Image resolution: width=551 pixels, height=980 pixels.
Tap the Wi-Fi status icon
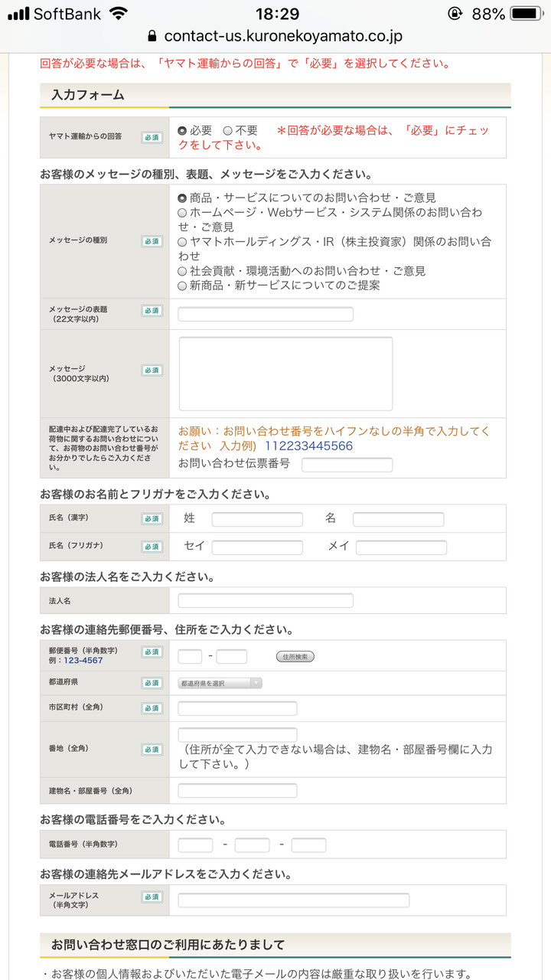pos(118,13)
